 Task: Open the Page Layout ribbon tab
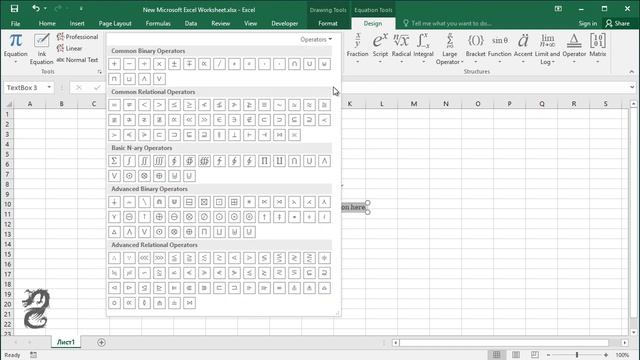pyautogui.click(x=115, y=23)
